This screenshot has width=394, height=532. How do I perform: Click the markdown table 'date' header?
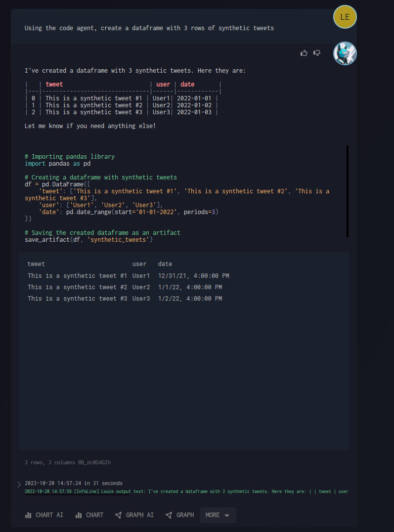(x=187, y=85)
